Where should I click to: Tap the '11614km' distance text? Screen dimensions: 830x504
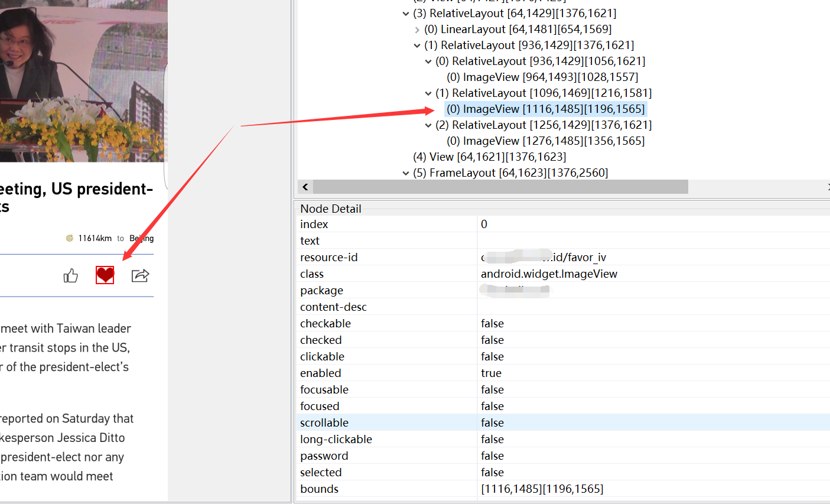coord(95,238)
